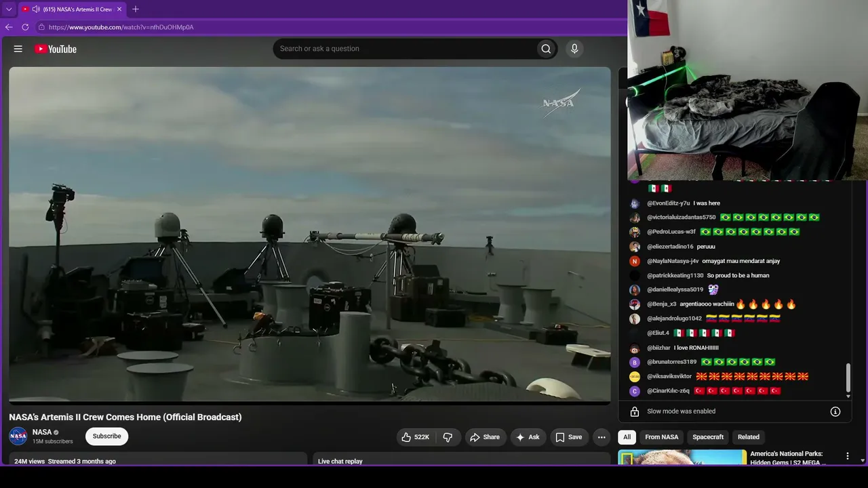
Task: Open @brunatorres3189 avatar in chat
Action: (635, 362)
